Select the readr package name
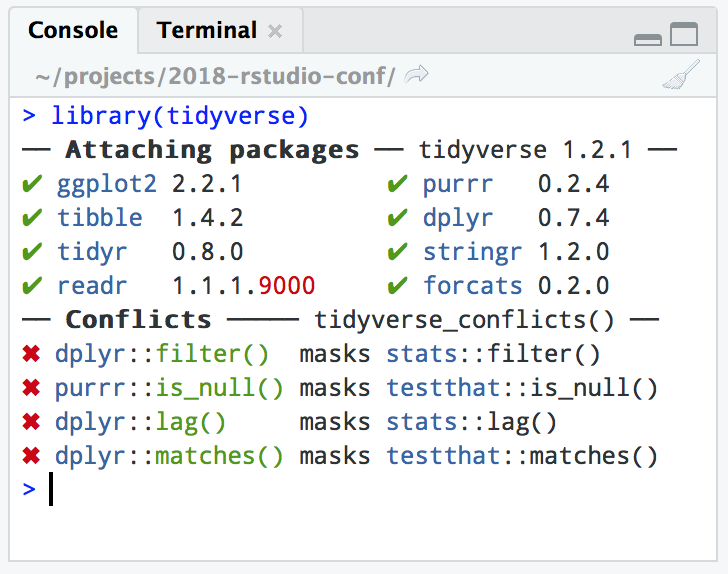 tap(91, 286)
